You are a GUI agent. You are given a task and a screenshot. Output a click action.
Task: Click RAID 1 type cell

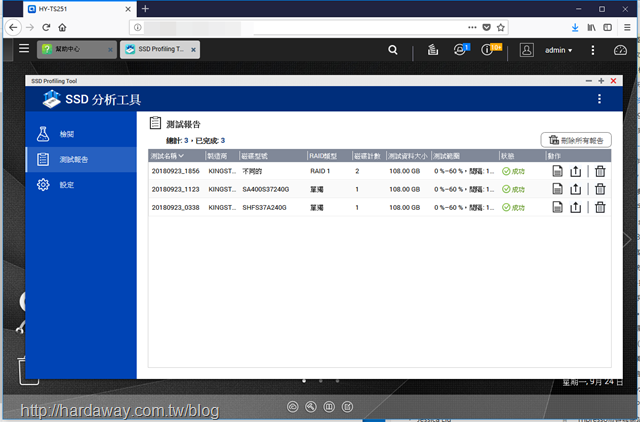[320, 171]
